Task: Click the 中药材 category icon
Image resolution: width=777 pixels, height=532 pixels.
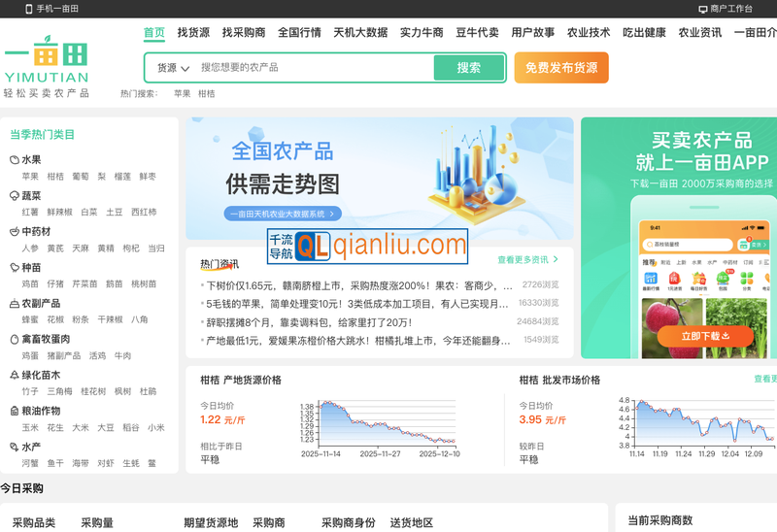Action: click(15, 232)
